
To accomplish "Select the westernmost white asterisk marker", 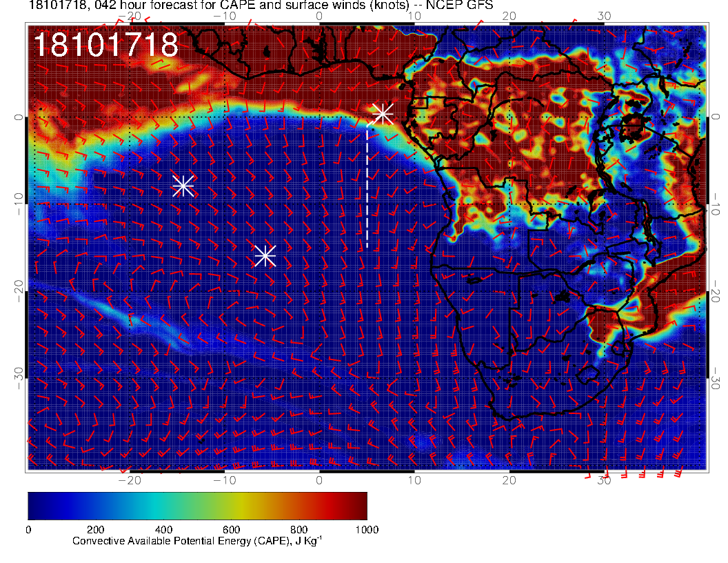I will click(183, 186).
